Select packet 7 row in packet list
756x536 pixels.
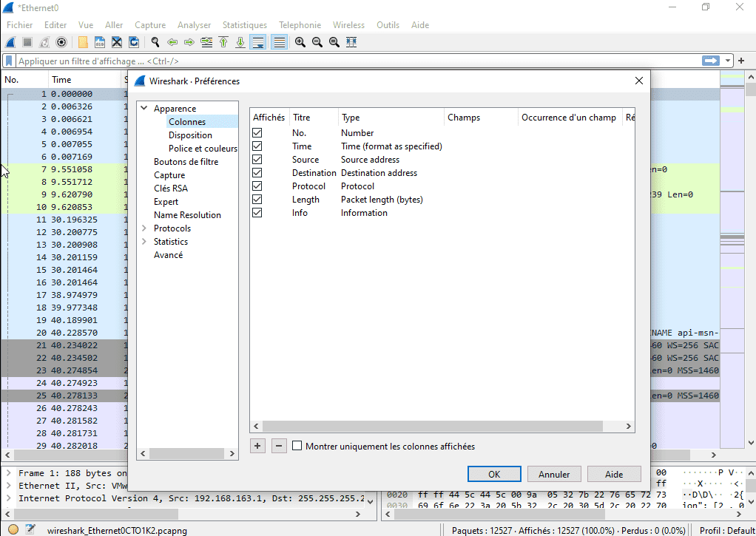tap(63, 169)
